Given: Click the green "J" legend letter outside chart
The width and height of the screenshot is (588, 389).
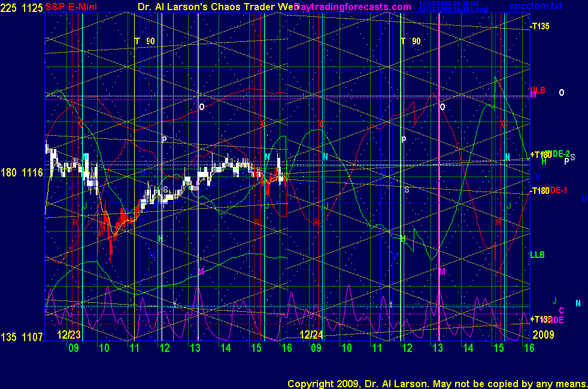Looking at the screenshot, I should tap(554, 301).
